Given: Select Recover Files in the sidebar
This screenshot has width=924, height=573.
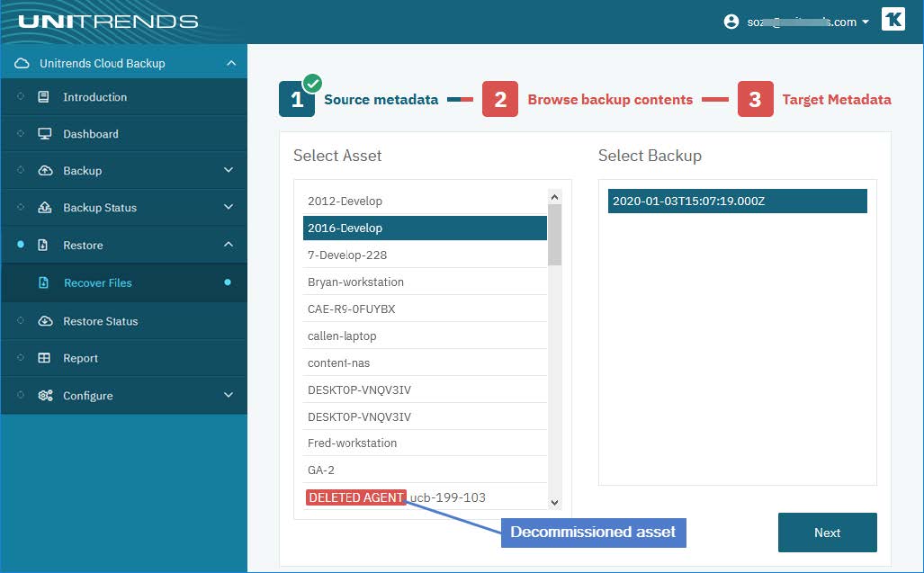Looking at the screenshot, I should coord(98,282).
